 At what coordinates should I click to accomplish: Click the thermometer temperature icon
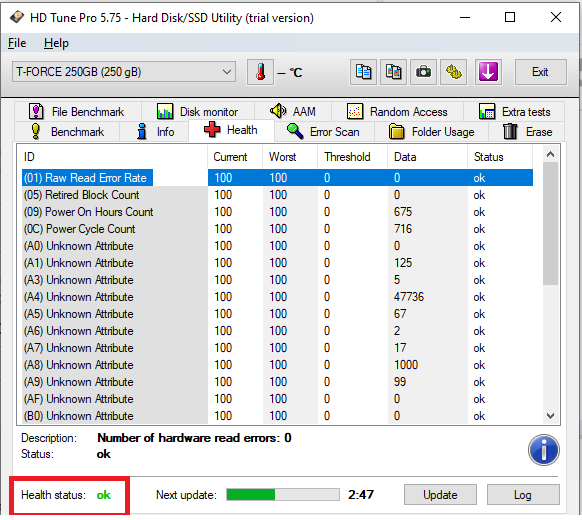point(261,72)
